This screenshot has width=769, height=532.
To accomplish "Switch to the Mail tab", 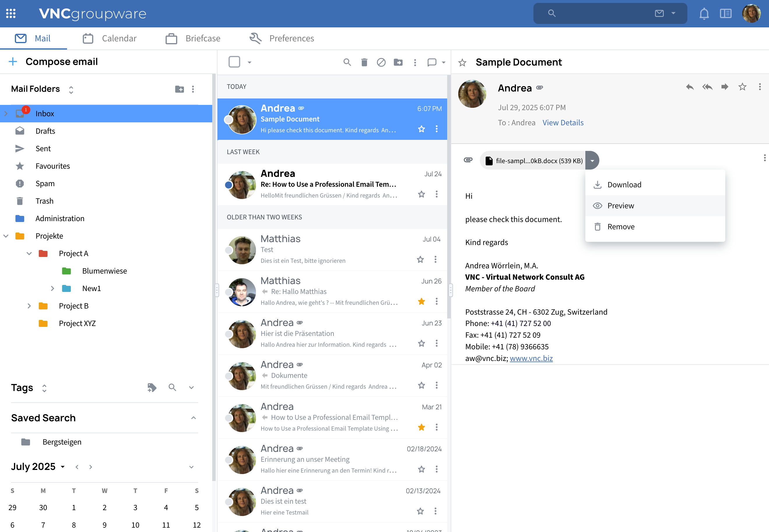I will [x=33, y=38].
